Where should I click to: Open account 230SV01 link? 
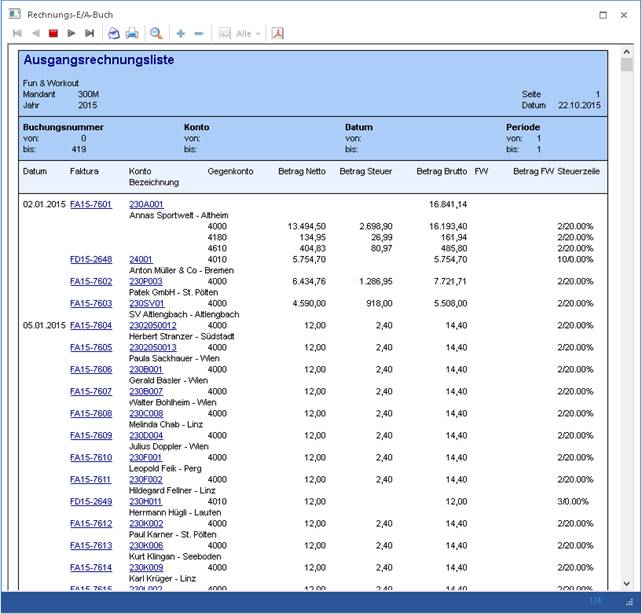coord(146,303)
